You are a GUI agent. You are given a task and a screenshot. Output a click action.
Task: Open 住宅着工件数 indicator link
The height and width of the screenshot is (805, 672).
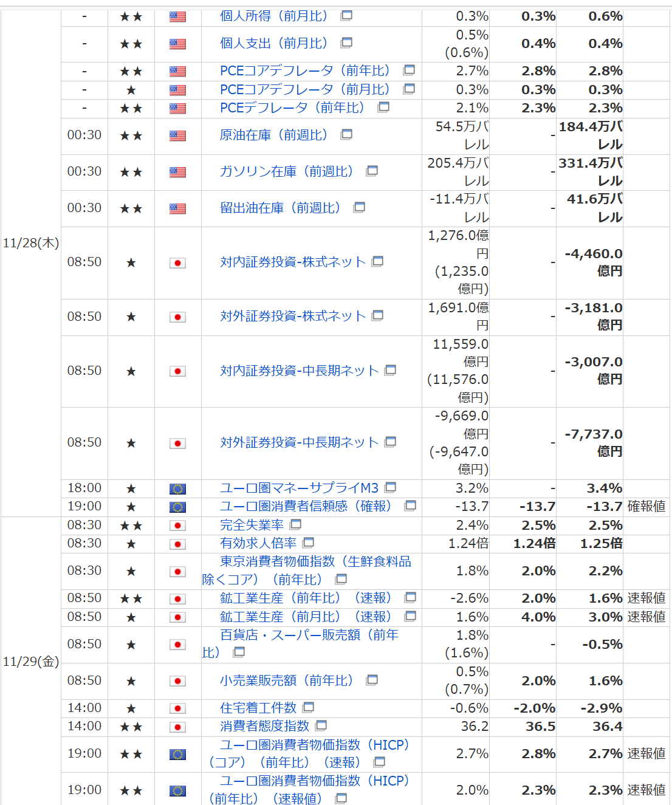pos(258,708)
